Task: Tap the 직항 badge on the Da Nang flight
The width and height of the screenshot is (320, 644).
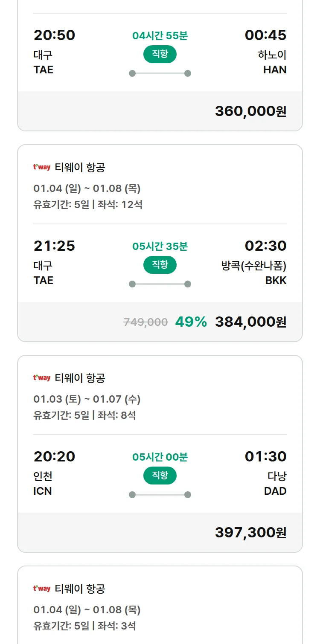Action: tap(160, 476)
